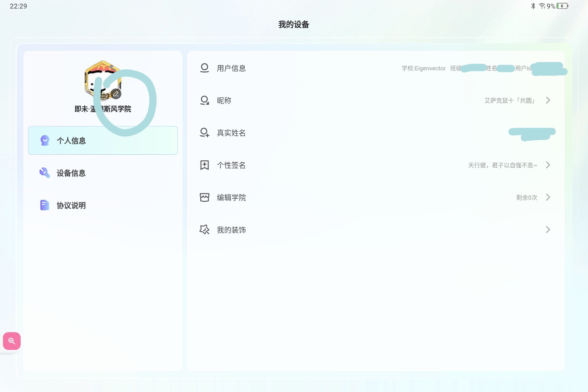Click the 昵称 person icon
The height and width of the screenshot is (392, 588).
(x=204, y=100)
